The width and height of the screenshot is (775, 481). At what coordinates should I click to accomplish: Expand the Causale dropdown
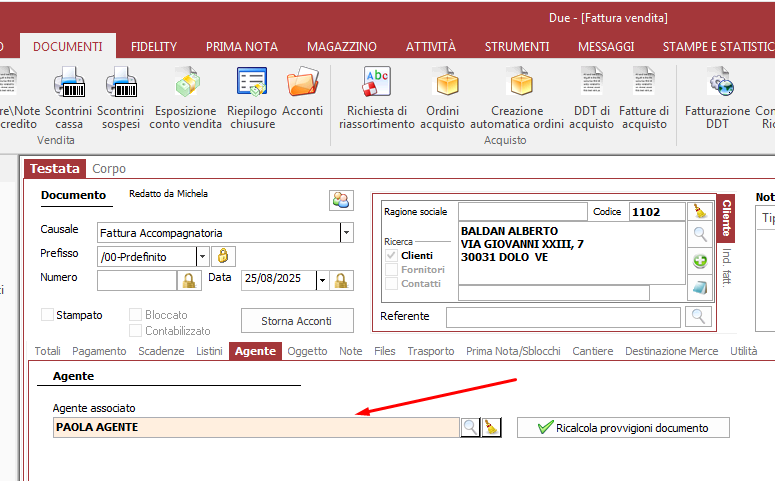click(x=346, y=232)
